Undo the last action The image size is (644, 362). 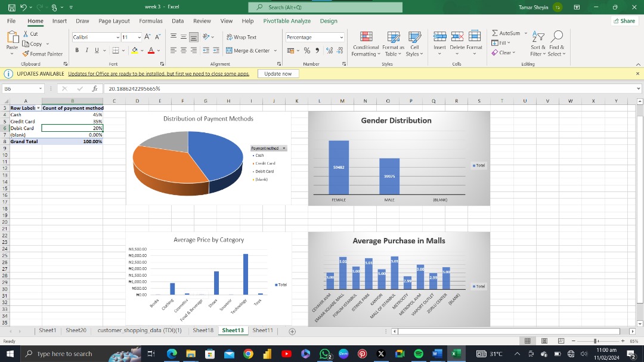click(x=24, y=7)
